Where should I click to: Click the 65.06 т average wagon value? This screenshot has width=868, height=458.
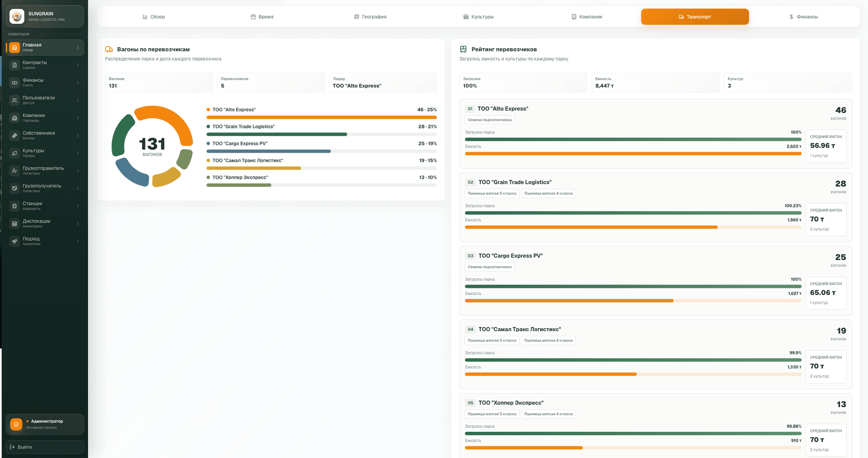coord(823,293)
